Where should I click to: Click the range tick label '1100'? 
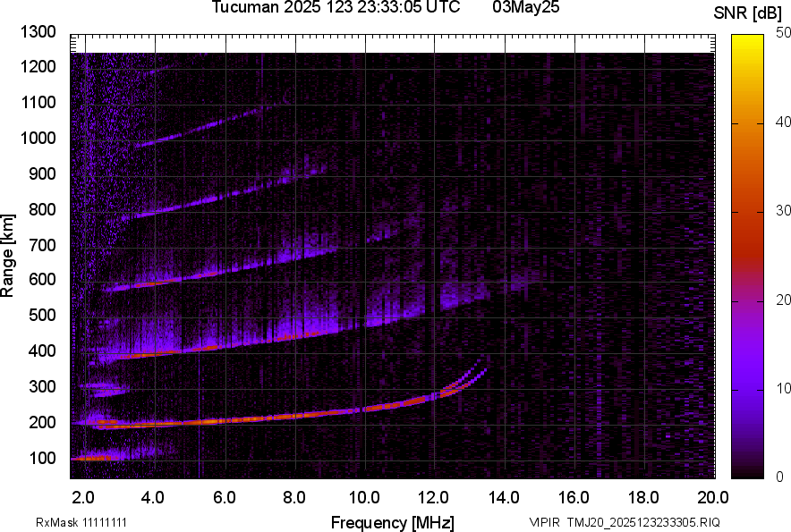tap(38, 102)
